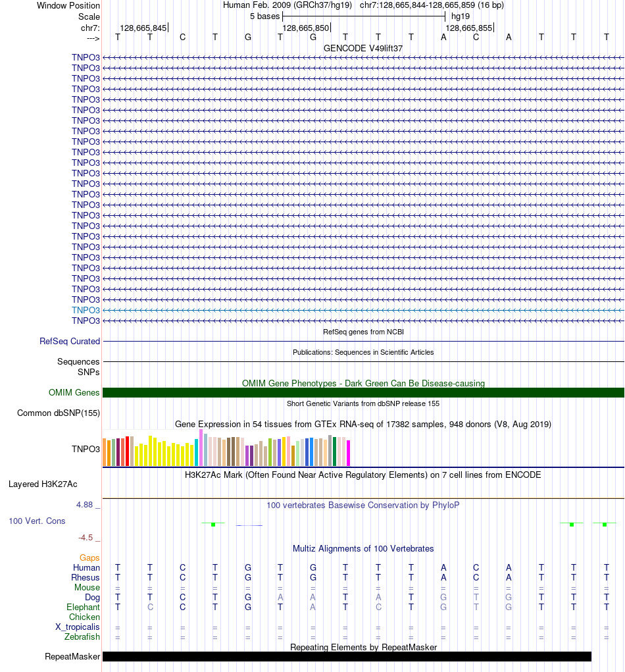Click the RefSeq Curated track label

click(x=69, y=341)
